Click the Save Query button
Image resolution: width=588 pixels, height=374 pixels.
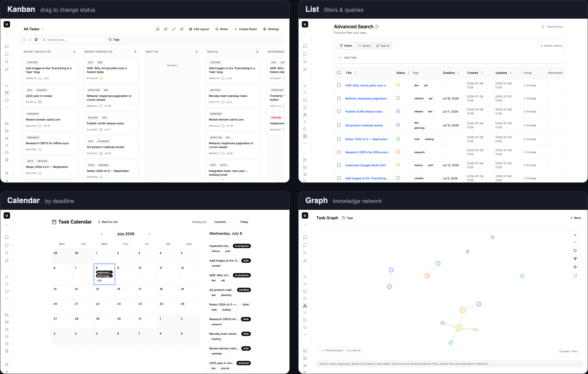click(x=552, y=27)
